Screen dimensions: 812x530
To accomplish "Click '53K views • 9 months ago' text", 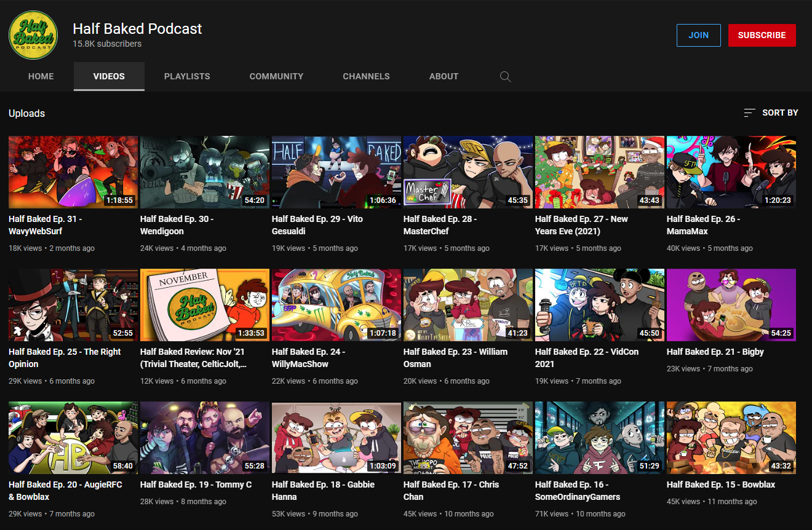I will point(315,514).
